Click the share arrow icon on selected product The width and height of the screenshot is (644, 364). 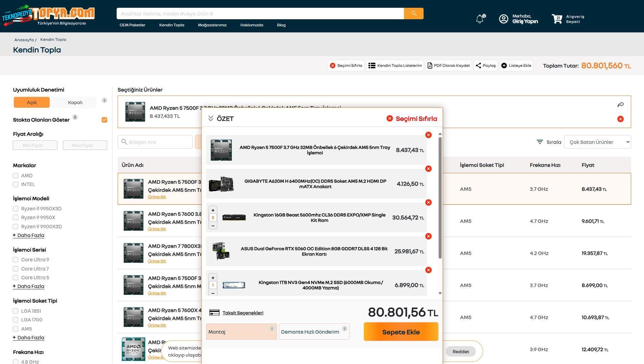620,105
